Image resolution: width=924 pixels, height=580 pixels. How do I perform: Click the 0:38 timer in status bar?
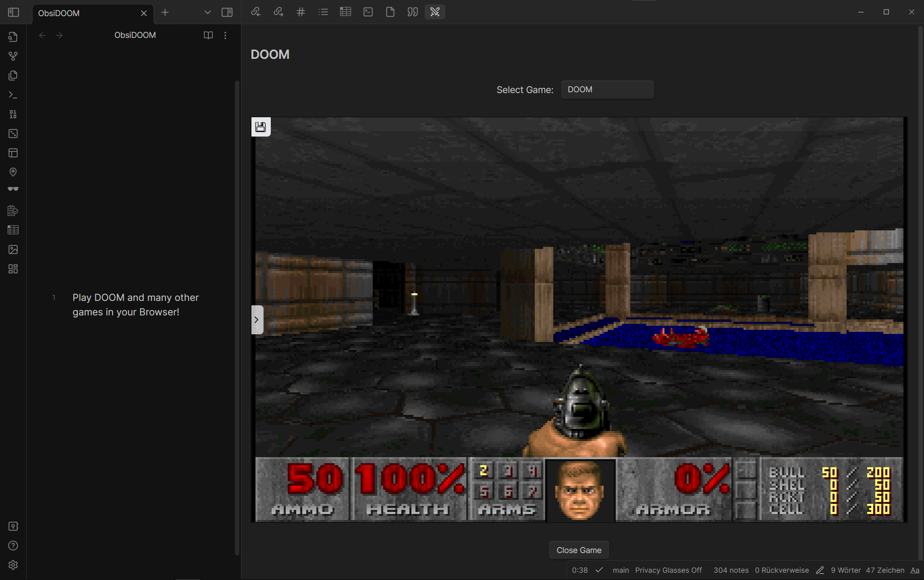click(579, 570)
